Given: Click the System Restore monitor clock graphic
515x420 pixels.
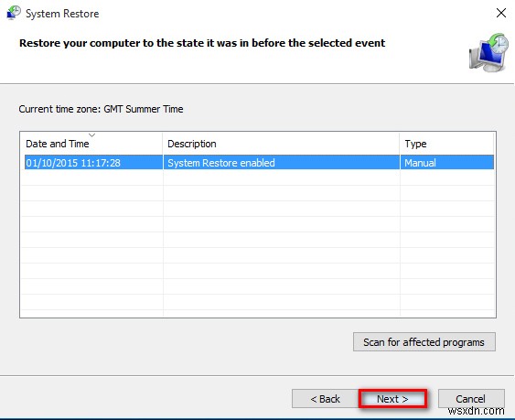Looking at the screenshot, I should tap(488, 52).
